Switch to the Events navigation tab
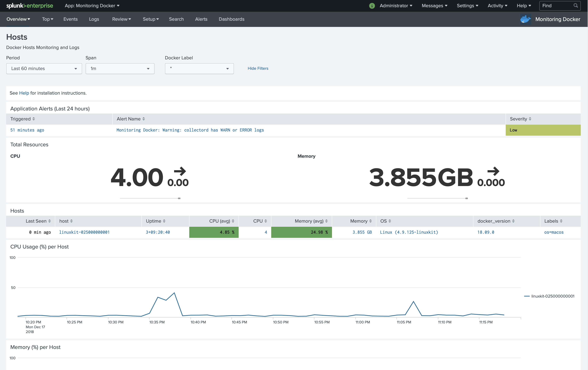This screenshot has height=370, width=588. 70,19
